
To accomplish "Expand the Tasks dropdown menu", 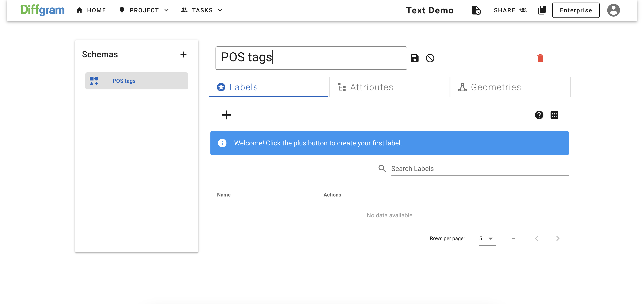I will [202, 10].
